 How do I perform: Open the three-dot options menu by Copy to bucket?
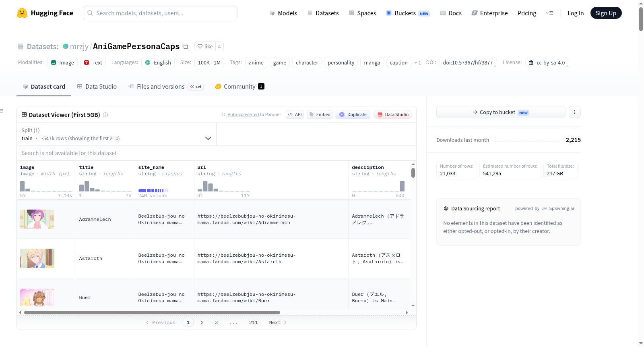[x=575, y=112]
